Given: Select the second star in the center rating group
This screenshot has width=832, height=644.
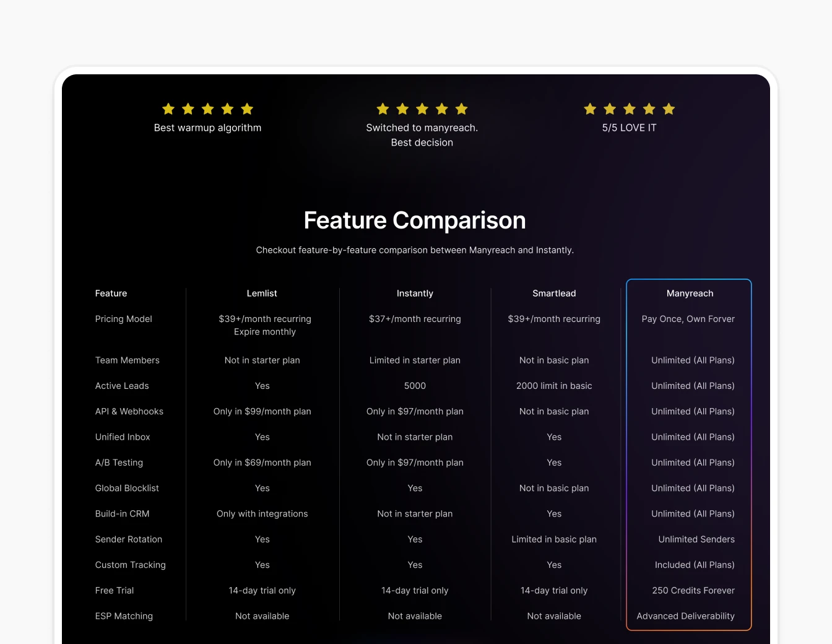Looking at the screenshot, I should click(x=402, y=109).
